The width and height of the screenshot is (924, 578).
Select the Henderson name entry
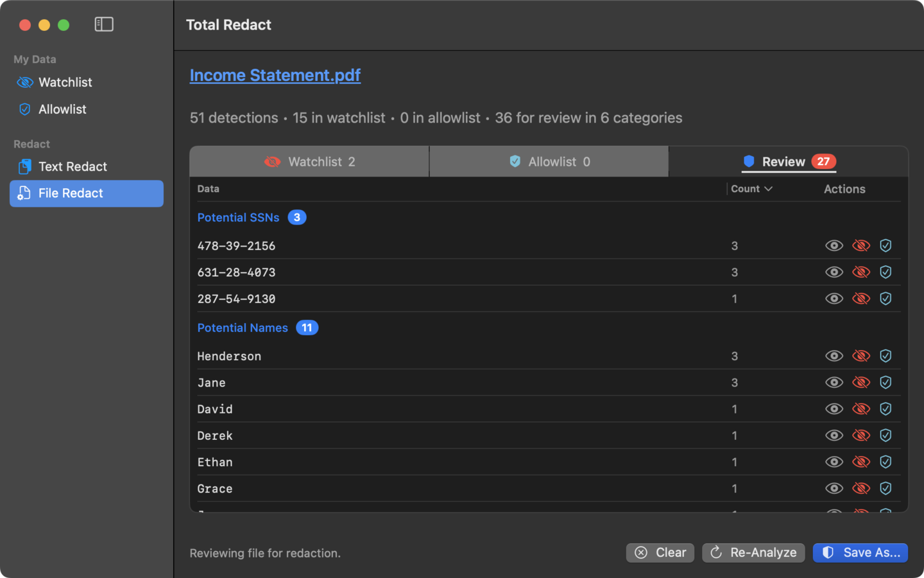(x=229, y=356)
